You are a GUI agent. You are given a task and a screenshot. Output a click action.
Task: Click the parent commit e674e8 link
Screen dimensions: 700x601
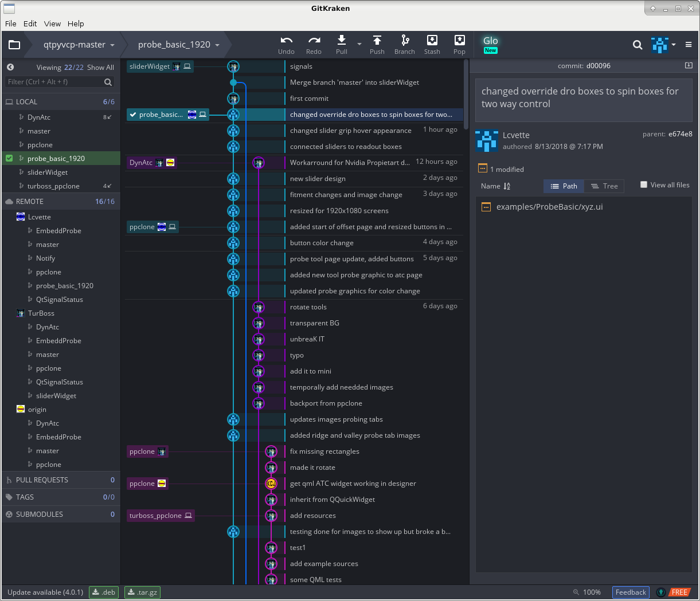680,134
